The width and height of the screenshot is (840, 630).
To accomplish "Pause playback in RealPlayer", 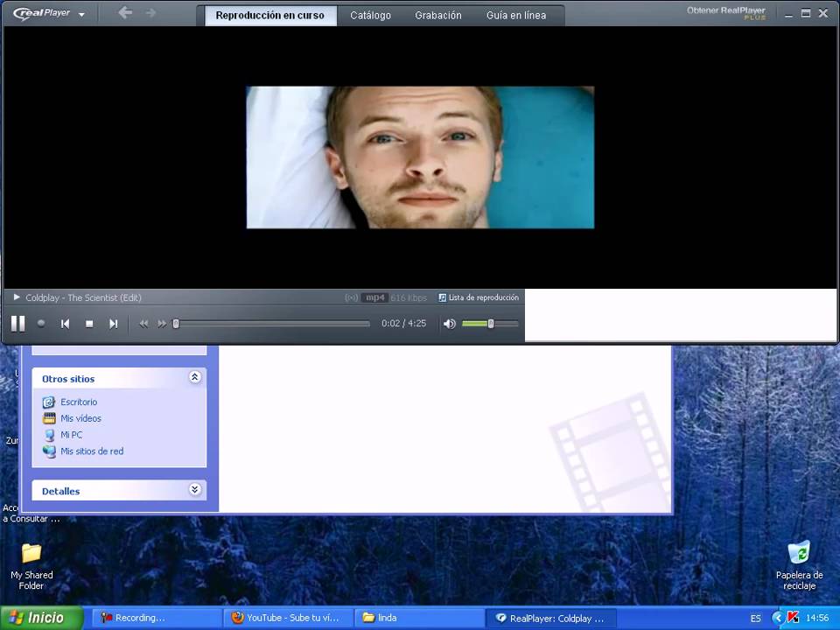I will click(x=18, y=324).
